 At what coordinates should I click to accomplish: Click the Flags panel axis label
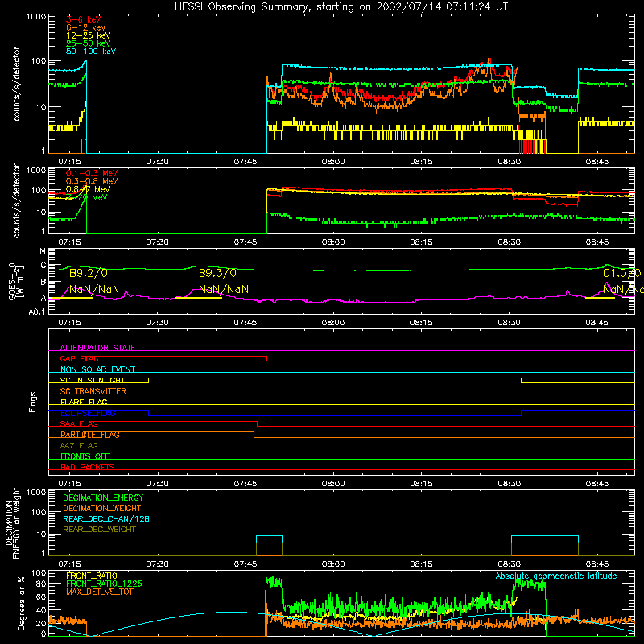pos(33,402)
